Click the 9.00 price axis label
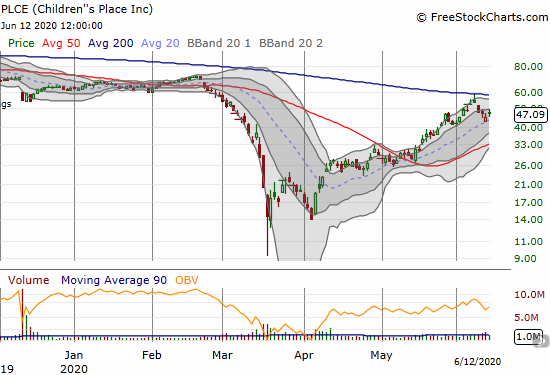 click(x=525, y=259)
